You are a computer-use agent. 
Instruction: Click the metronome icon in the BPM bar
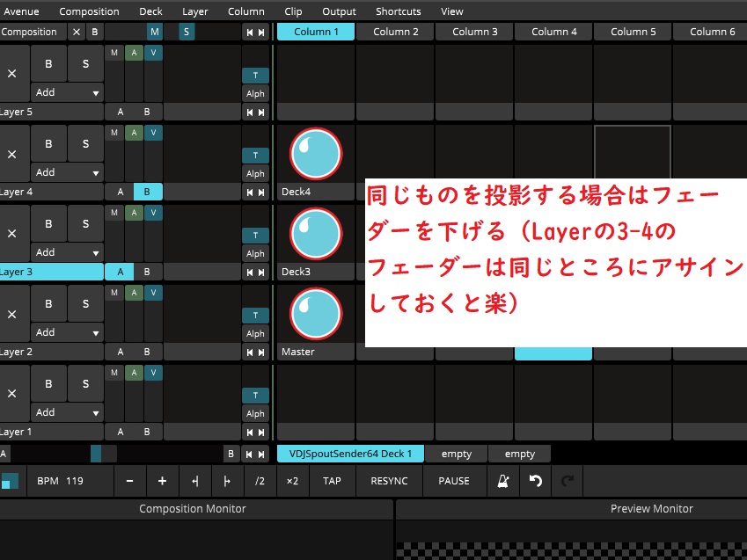(502, 481)
